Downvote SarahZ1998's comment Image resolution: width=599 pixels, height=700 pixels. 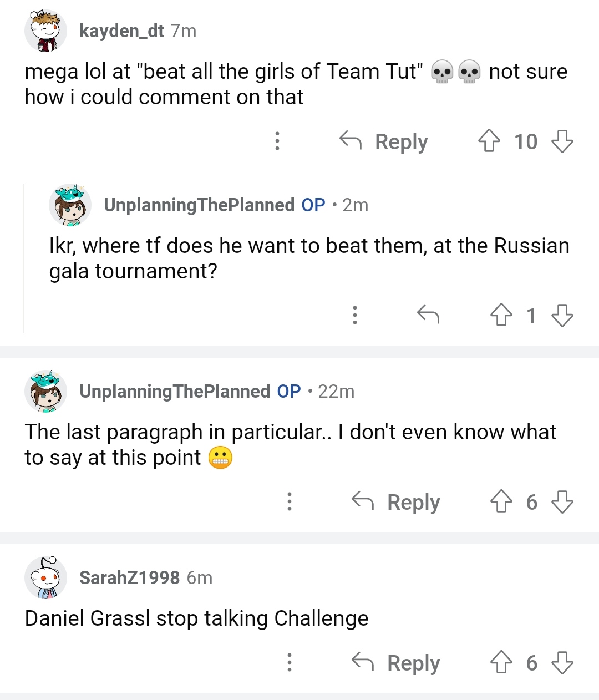pyautogui.click(x=562, y=662)
